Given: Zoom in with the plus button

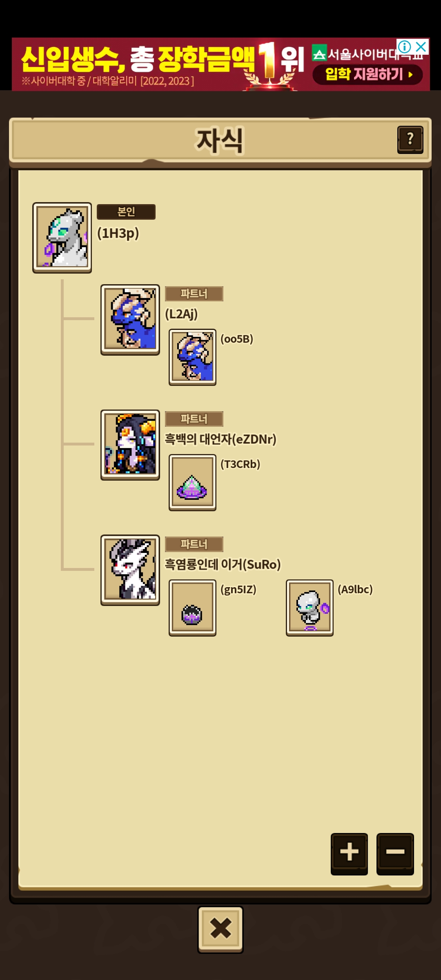Looking at the screenshot, I should (x=349, y=854).
